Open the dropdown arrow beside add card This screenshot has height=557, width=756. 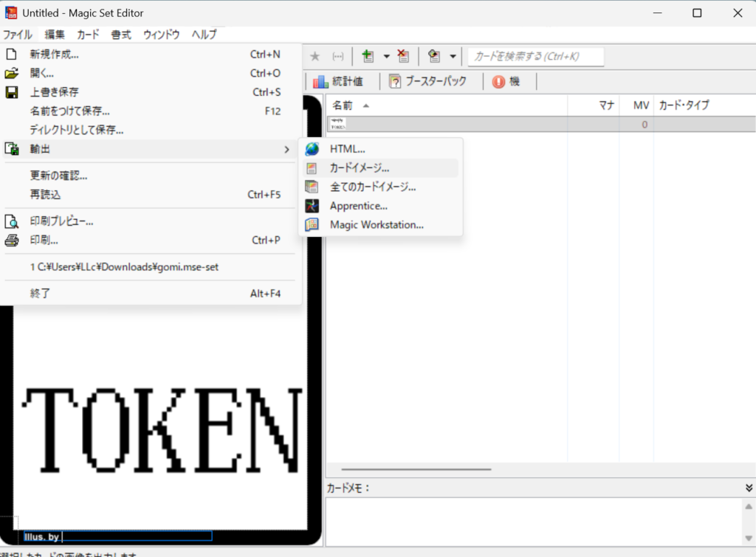click(x=385, y=57)
